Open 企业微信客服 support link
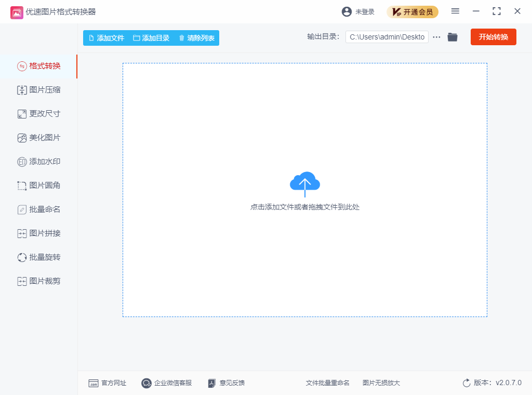The width and height of the screenshot is (532, 395). click(x=167, y=383)
